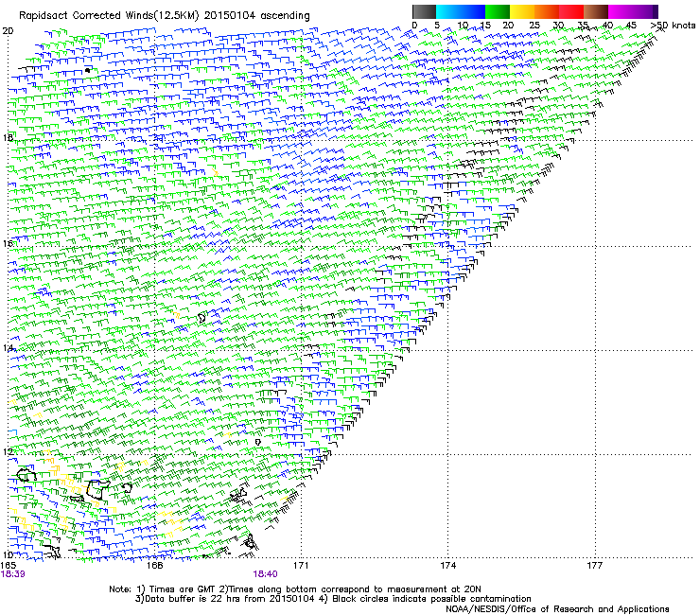Click the yellow 20-25 knots color band
This screenshot has height=615, width=700.
point(522,11)
